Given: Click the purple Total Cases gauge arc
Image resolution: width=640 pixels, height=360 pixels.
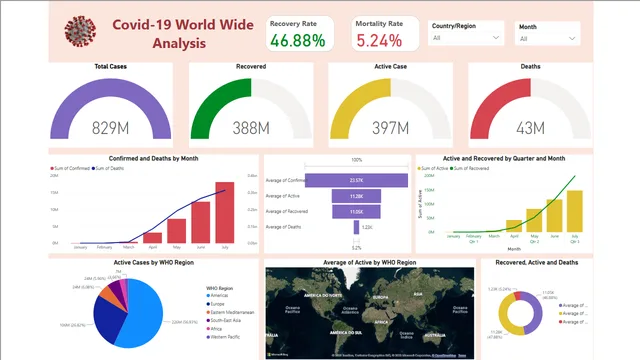Looking at the screenshot, I should (111, 88).
